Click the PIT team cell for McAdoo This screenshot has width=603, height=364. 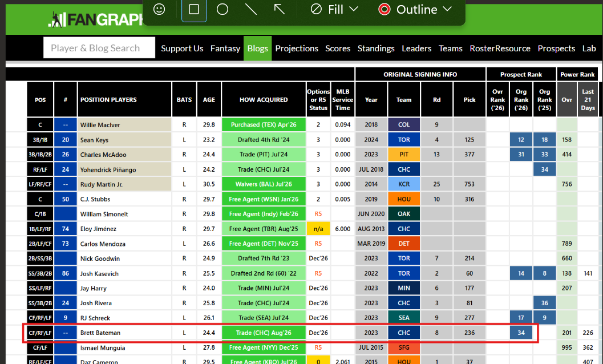[x=404, y=155]
